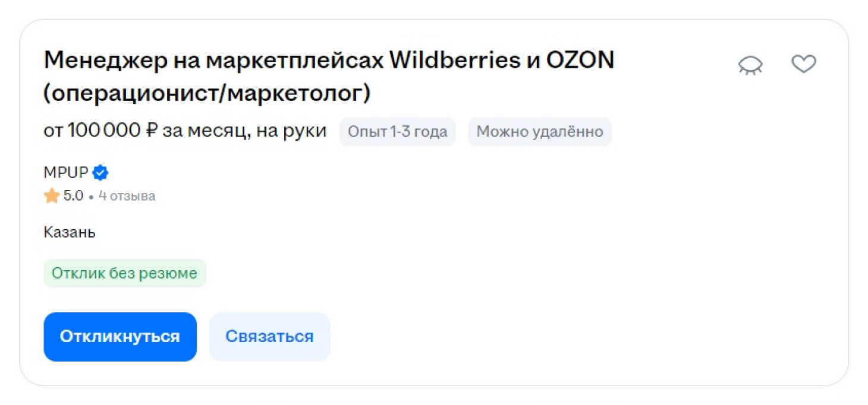Click the за месяц, на руки text
The height and width of the screenshot is (405, 868).
coord(244,131)
